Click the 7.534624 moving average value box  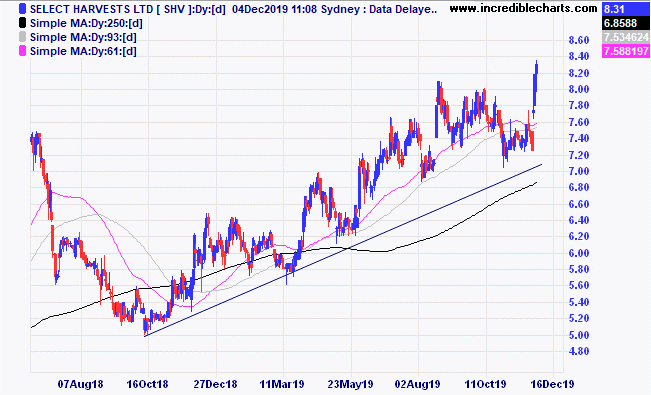[x=626, y=37]
